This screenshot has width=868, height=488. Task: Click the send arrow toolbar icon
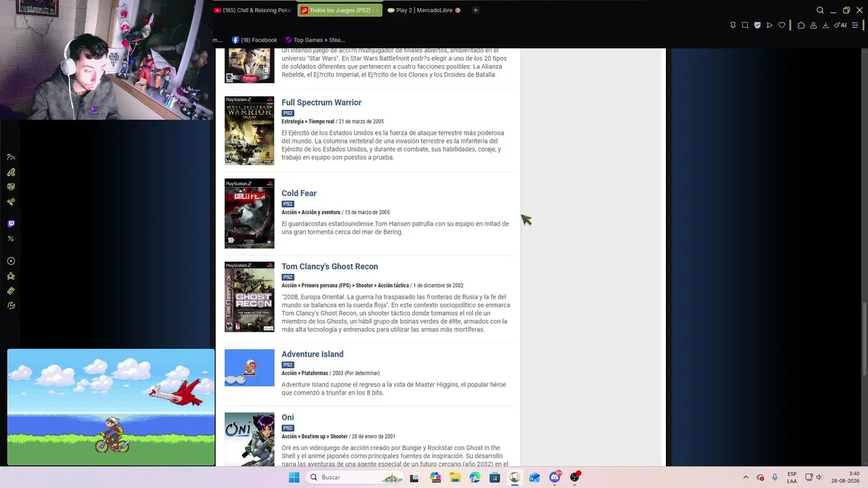pyautogui.click(x=770, y=25)
